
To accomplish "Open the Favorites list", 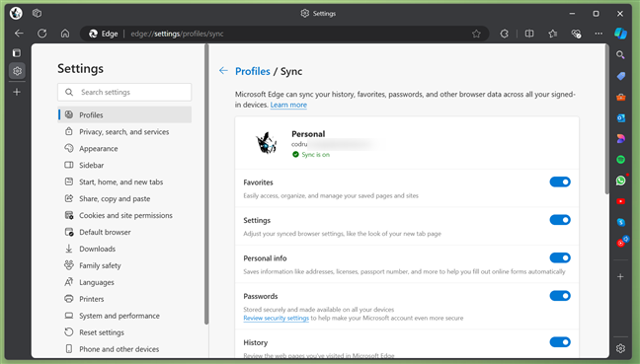I will [553, 34].
